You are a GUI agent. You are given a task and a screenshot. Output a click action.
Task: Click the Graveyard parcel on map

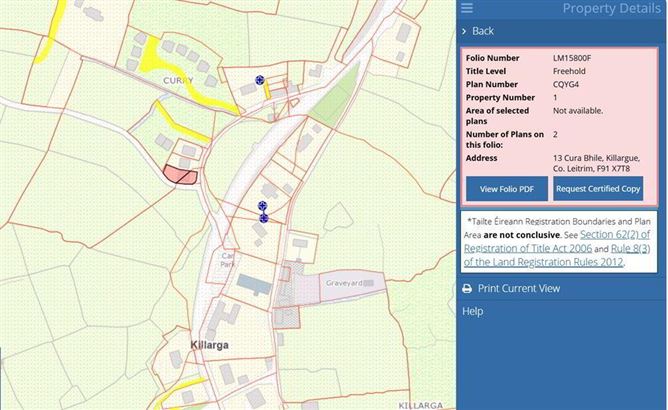345,283
